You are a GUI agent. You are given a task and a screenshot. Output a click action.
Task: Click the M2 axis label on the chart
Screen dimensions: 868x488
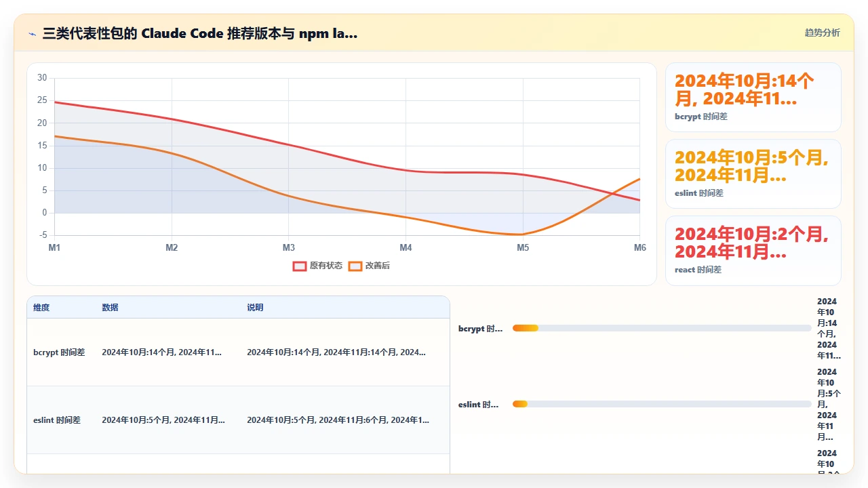pos(172,248)
